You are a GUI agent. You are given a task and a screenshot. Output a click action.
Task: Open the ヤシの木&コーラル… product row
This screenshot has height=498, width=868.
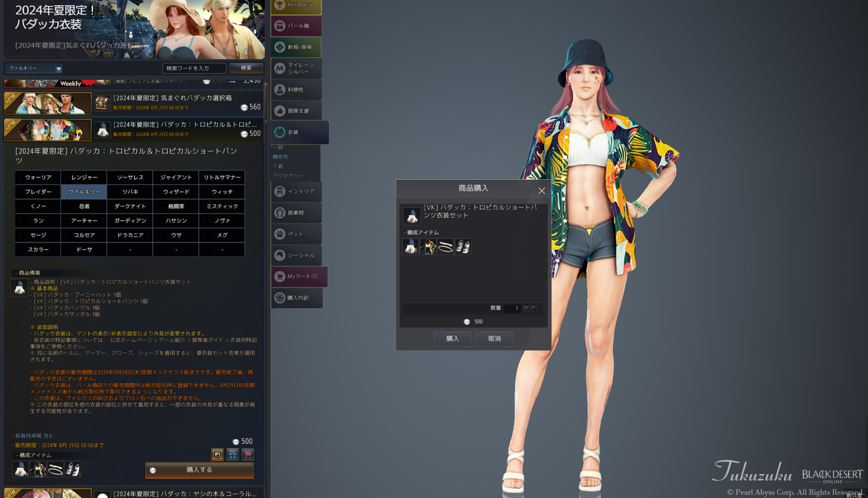(x=134, y=493)
